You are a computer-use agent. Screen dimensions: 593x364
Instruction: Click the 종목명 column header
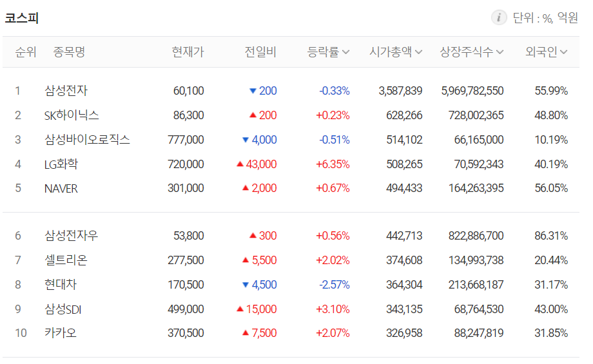[69, 52]
